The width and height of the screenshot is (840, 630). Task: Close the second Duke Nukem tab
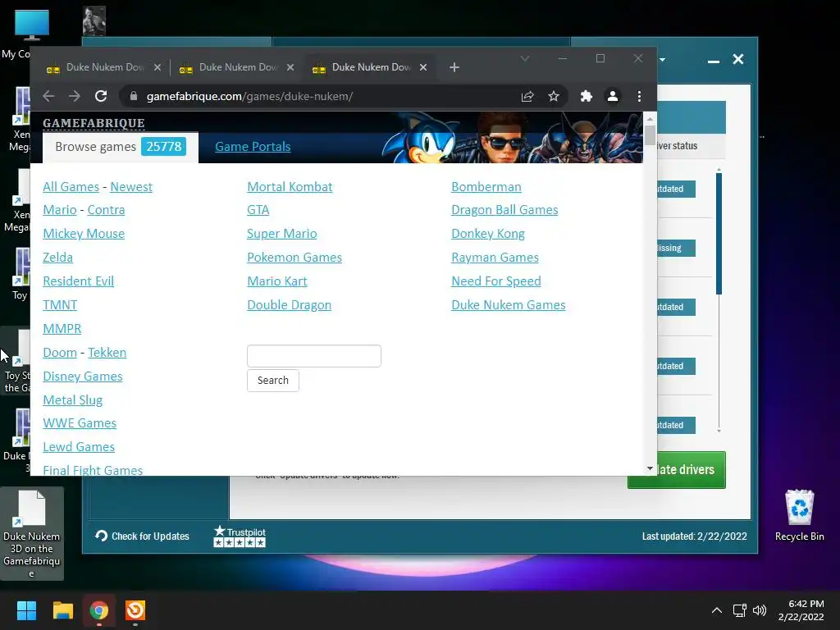(x=290, y=67)
